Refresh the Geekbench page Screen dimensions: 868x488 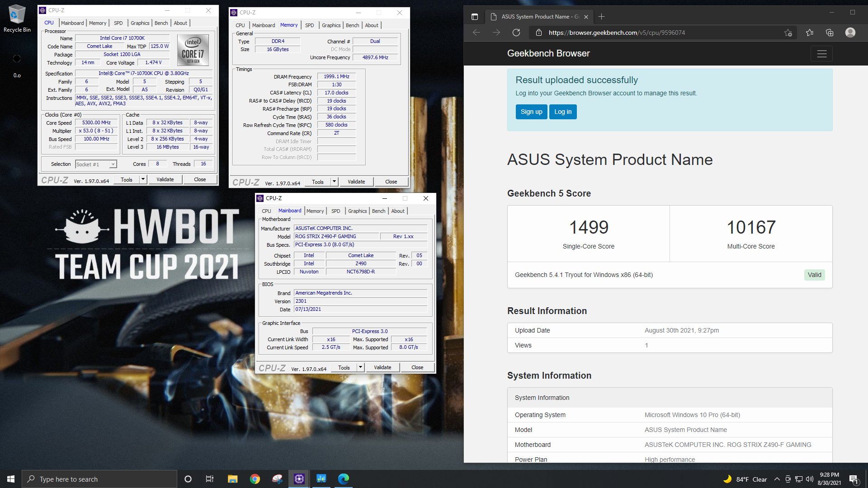pyautogui.click(x=516, y=33)
